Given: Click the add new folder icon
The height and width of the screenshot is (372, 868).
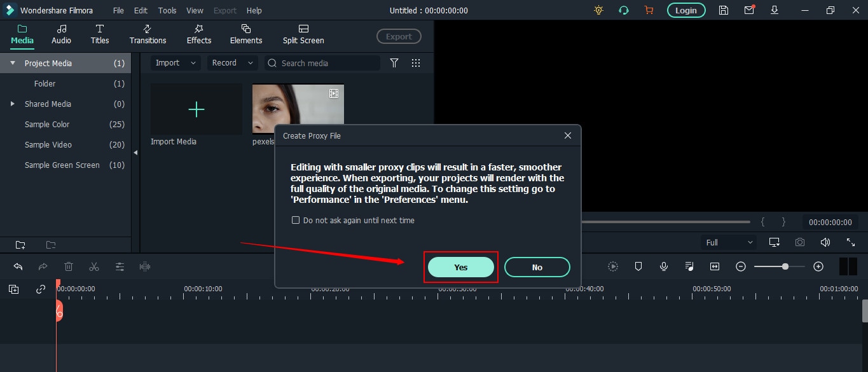Looking at the screenshot, I should pos(20,245).
